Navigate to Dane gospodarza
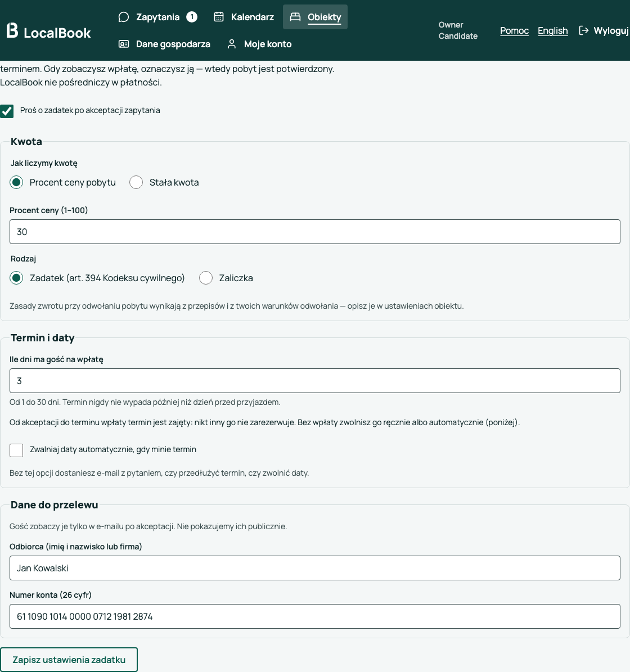Image resolution: width=630 pixels, height=672 pixels. pyautogui.click(x=164, y=44)
